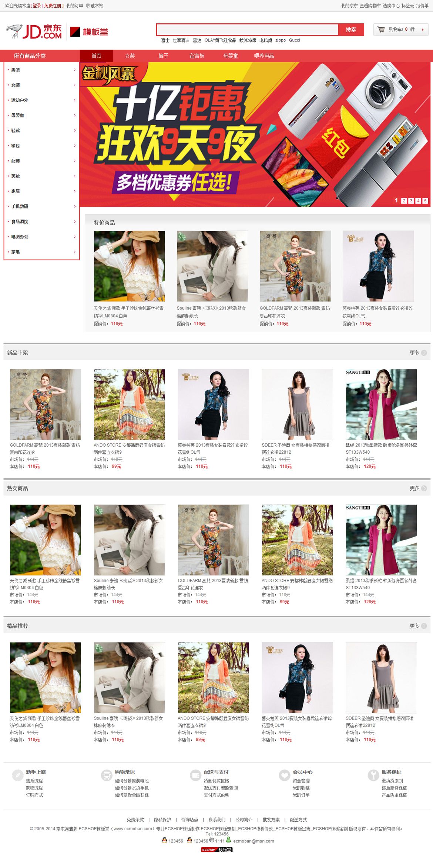Click the shopping cart icon
This screenshot has width=433, height=868.
381,29
